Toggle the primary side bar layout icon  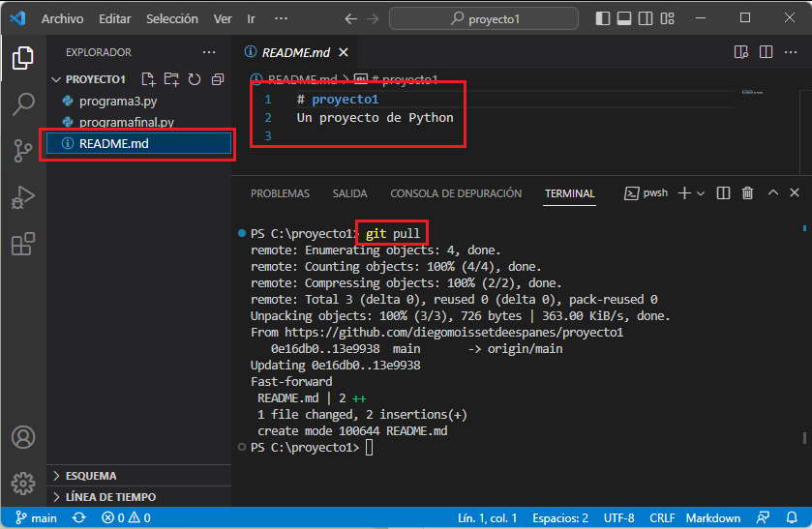tap(602, 18)
